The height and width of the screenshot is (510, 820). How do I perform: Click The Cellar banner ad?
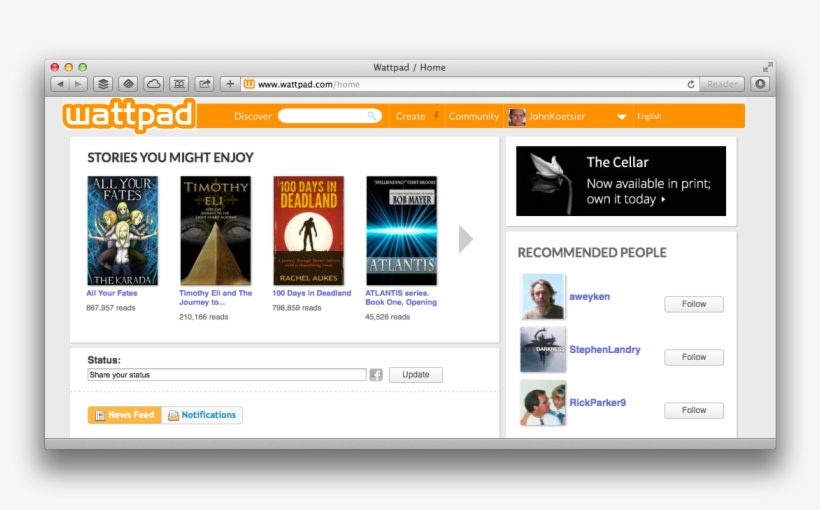click(x=621, y=181)
